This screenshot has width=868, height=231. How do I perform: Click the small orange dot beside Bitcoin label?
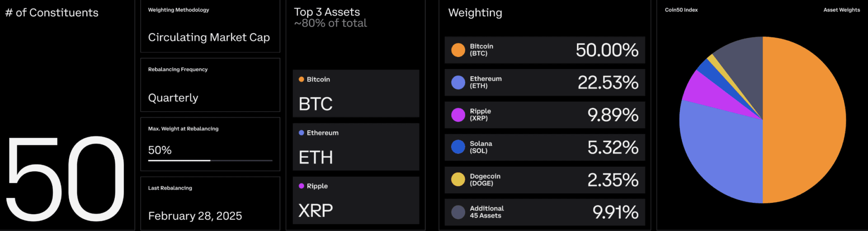point(301,79)
